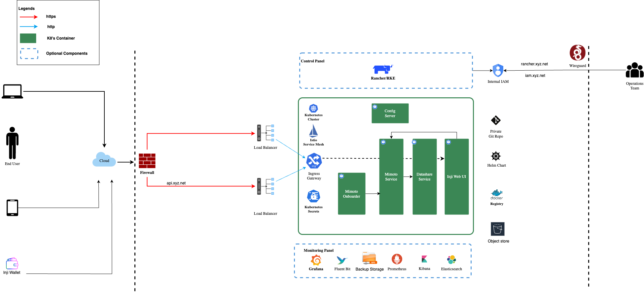Select the Elasticsearch icon
The height and width of the screenshot is (292, 644).
coord(451,260)
